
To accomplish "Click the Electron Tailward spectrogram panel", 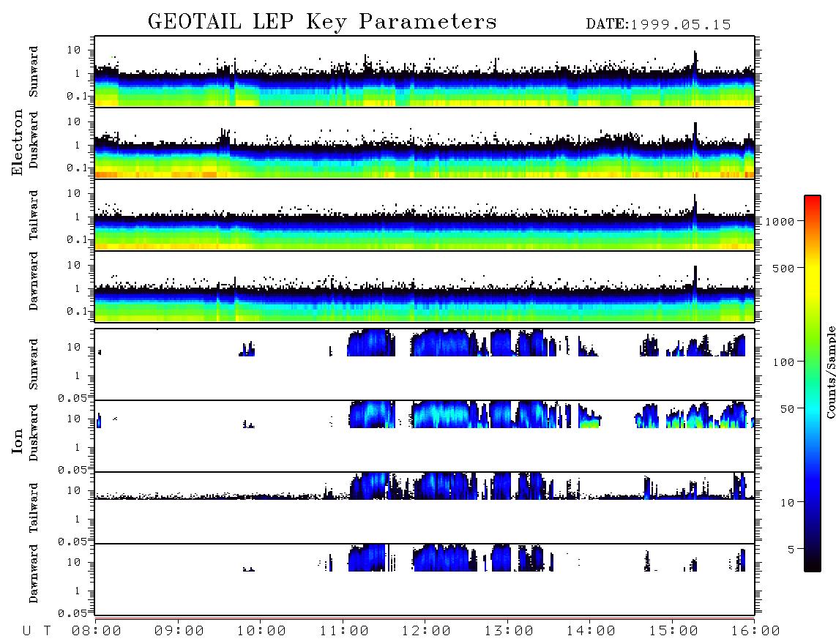I will point(425,215).
